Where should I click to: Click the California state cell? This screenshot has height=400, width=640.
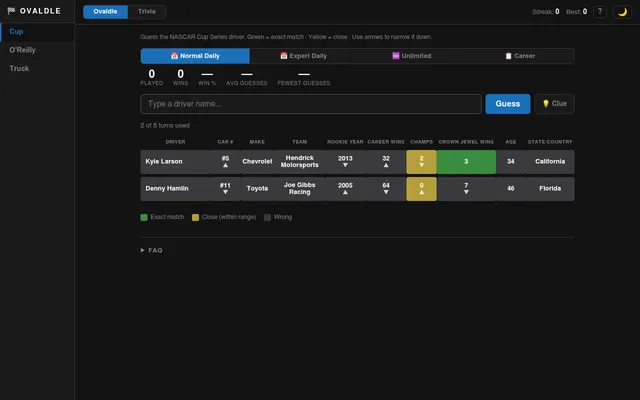(x=550, y=162)
